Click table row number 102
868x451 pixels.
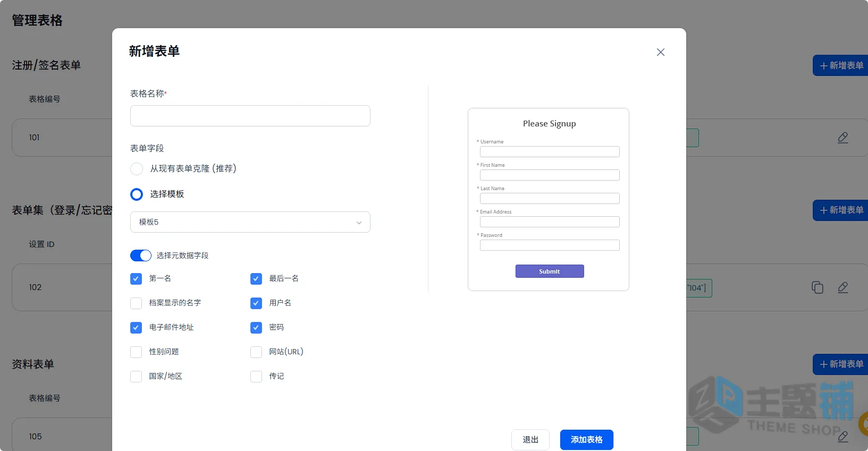click(35, 287)
